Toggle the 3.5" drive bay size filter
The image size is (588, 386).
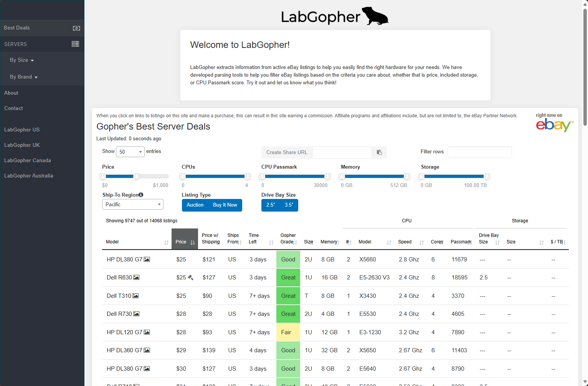pyautogui.click(x=289, y=205)
